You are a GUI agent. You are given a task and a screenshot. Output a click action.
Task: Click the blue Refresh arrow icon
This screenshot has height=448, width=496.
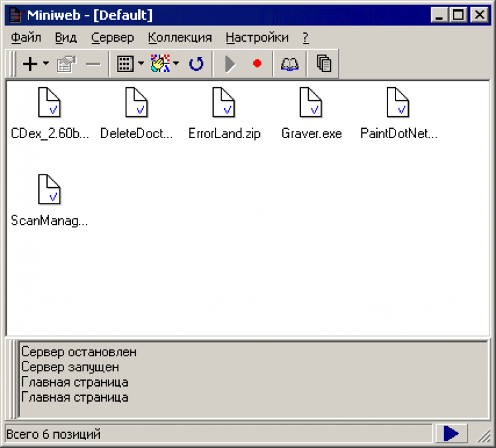tap(196, 64)
